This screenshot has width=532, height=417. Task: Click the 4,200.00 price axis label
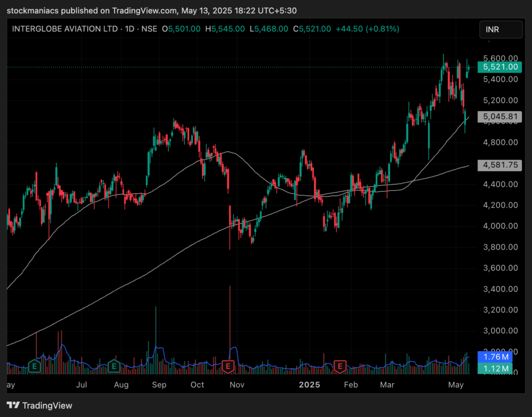(x=500, y=205)
